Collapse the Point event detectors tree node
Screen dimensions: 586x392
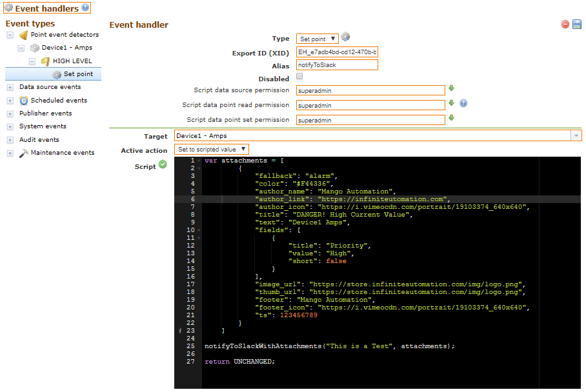(10, 35)
